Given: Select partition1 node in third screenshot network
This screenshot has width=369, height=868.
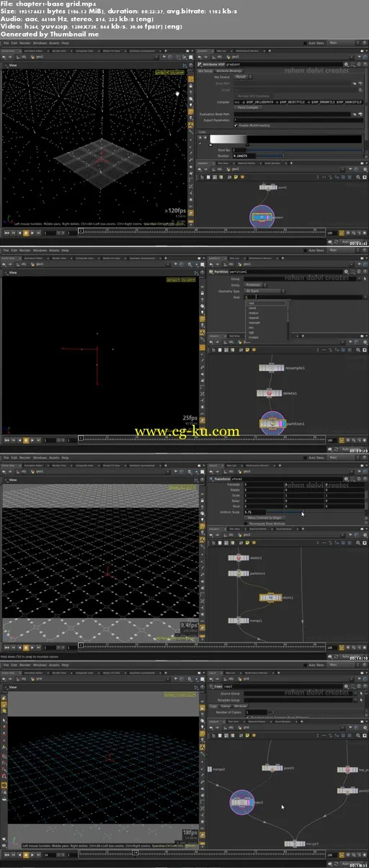Looking at the screenshot, I should coord(237,573).
